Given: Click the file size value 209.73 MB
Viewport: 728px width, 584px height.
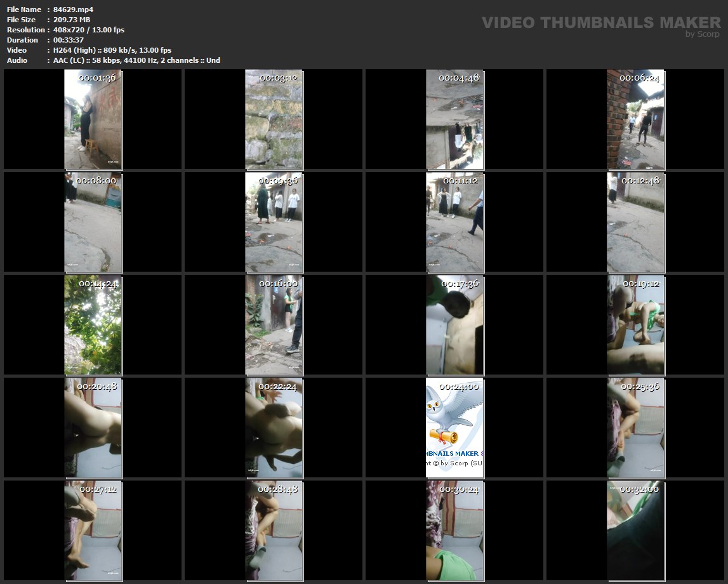Looking at the screenshot, I should pyautogui.click(x=72, y=20).
